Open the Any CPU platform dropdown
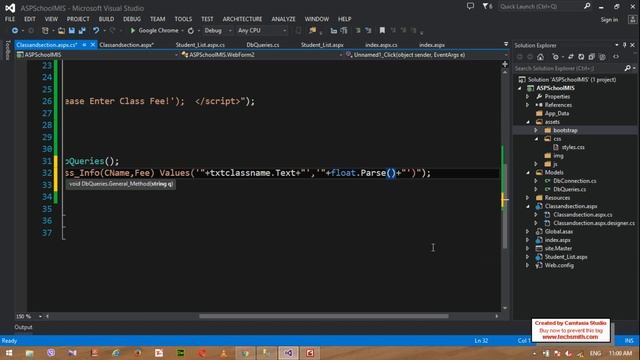Image resolution: width=640 pixels, height=360 pixels. (x=262, y=31)
